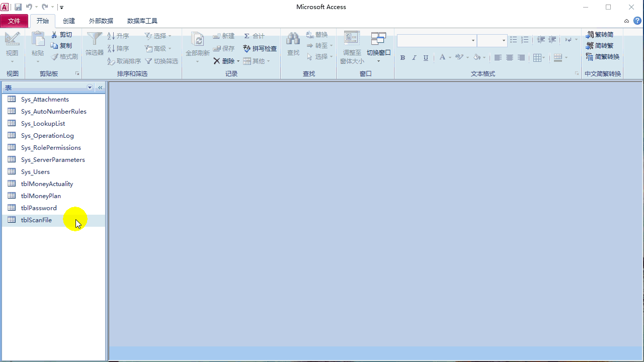Center align text
This screenshot has width=644, height=362.
tap(510, 58)
